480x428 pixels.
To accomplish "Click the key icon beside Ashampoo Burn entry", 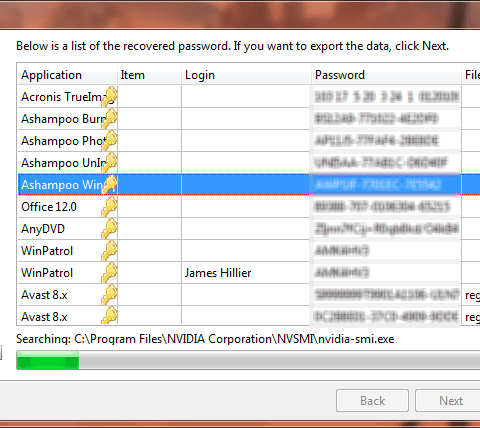I will (x=109, y=118).
